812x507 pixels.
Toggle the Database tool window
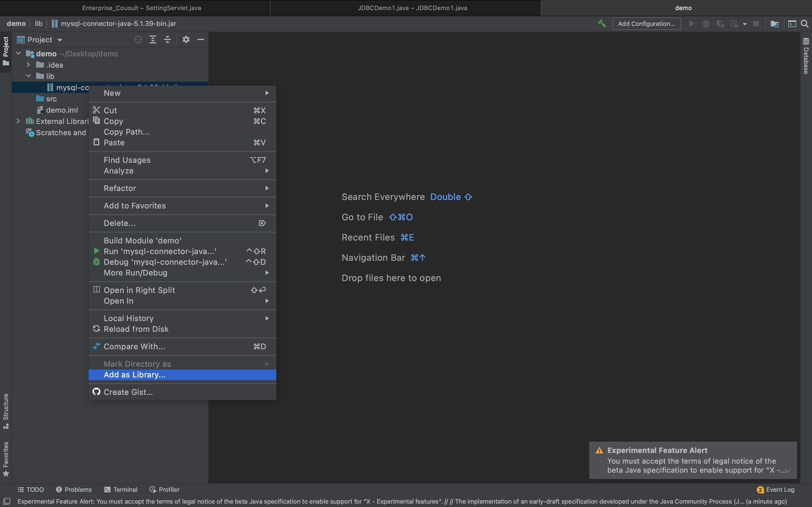point(806,56)
